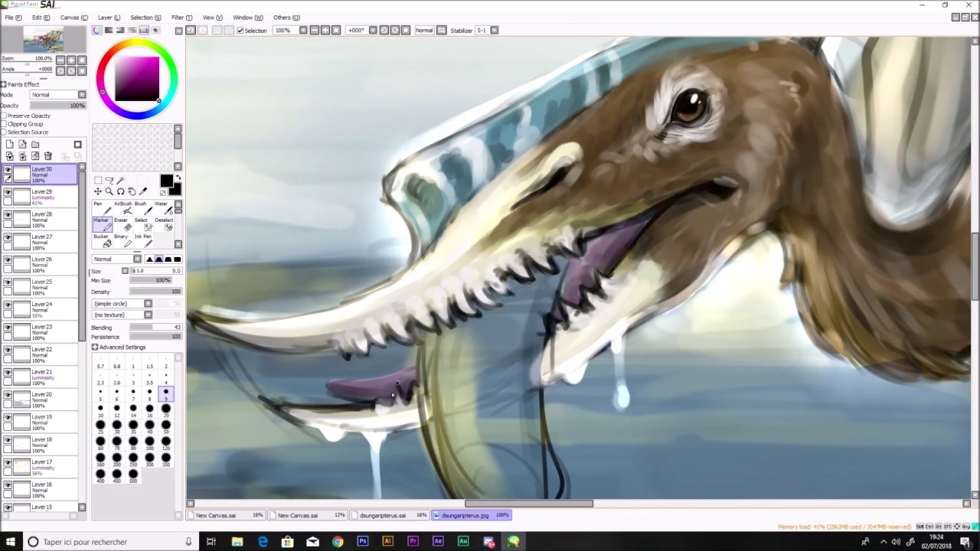This screenshot has height=551, width=980.
Task: Hide Layer27 with its eye icon
Action: (x=8, y=237)
